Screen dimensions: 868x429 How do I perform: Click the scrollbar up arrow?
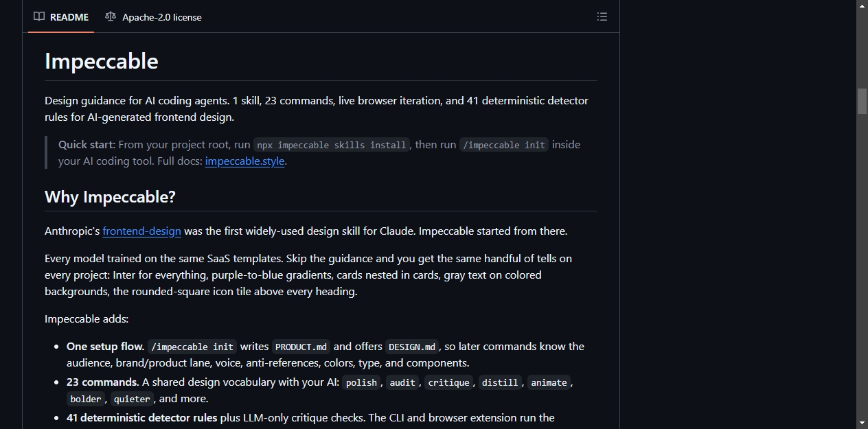[x=862, y=5]
